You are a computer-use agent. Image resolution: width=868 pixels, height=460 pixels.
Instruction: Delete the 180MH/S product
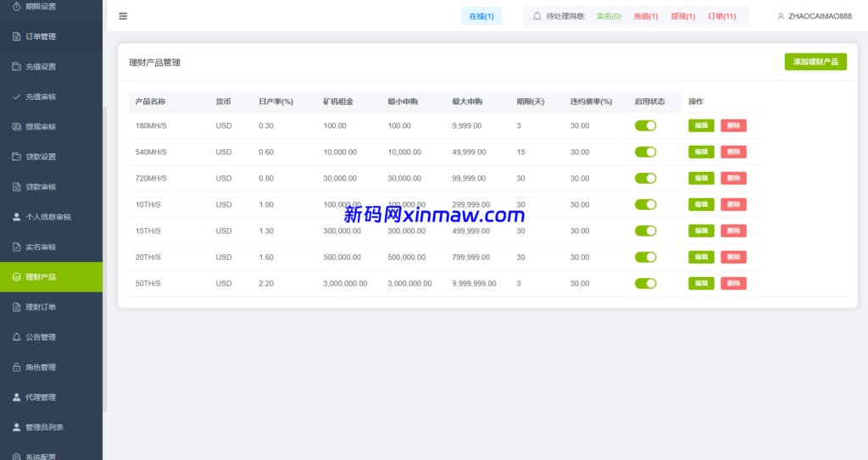point(733,125)
